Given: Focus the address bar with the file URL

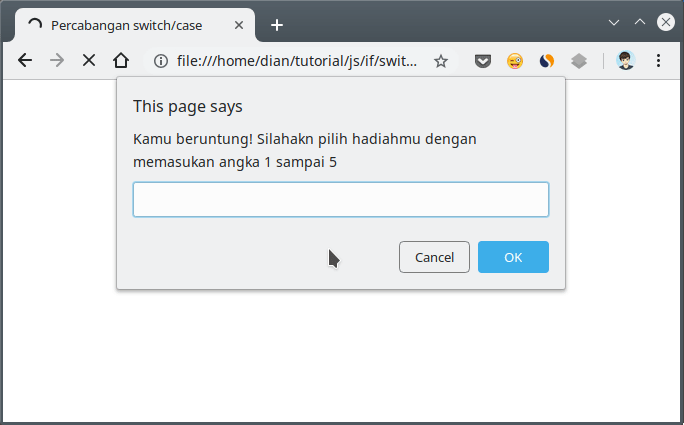Looking at the screenshot, I should coord(296,61).
